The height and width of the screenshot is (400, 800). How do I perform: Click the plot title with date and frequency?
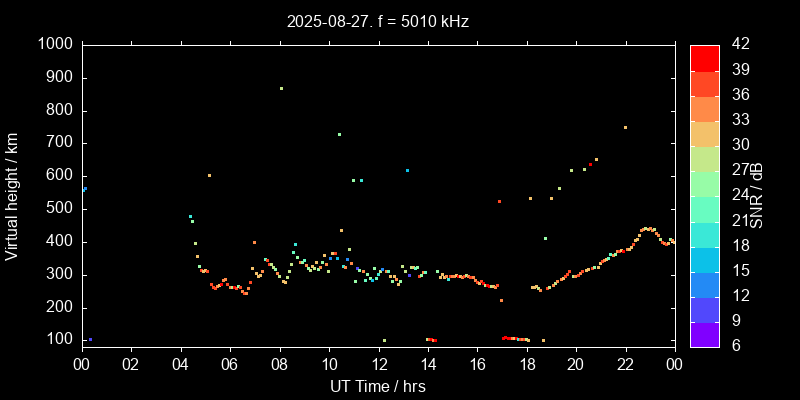pos(378,20)
